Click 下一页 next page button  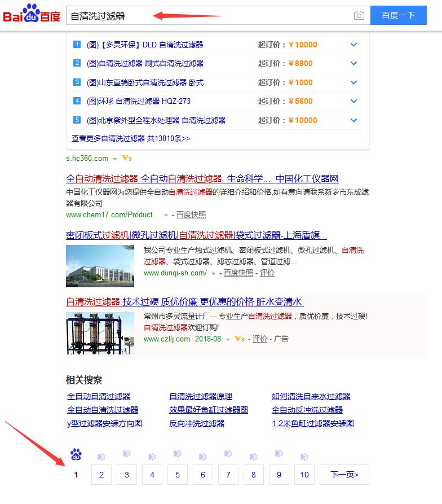click(x=344, y=475)
